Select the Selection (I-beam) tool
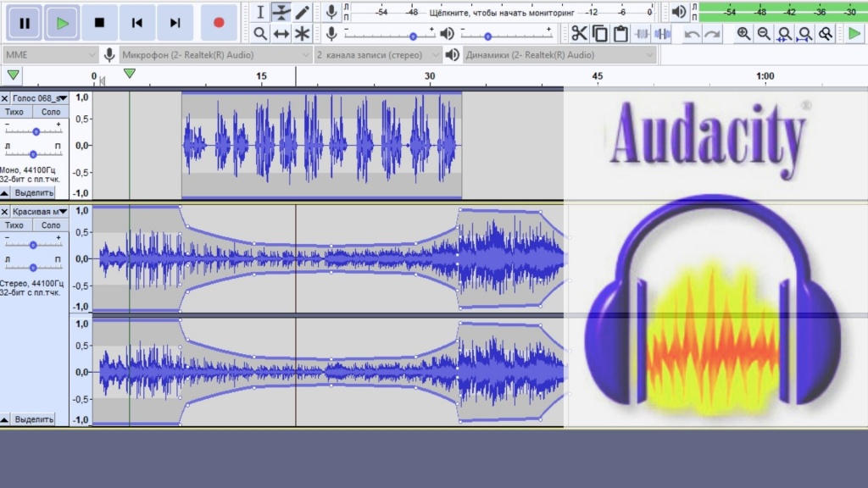This screenshot has width=868, height=488. 259,12
